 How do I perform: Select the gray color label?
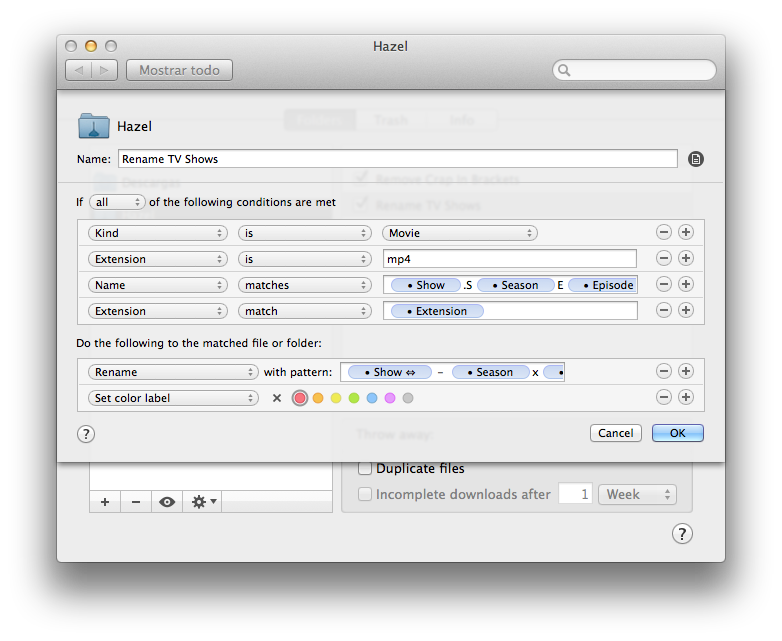(x=408, y=398)
